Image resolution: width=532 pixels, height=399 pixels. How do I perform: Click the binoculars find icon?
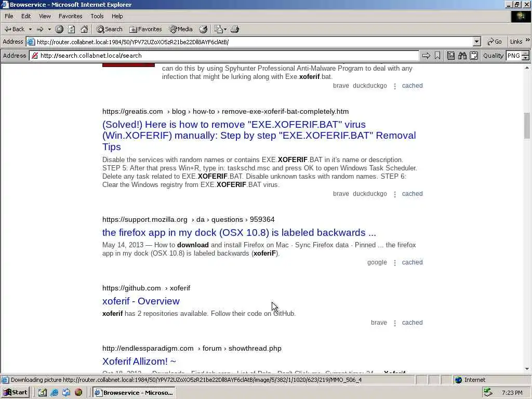point(462,56)
